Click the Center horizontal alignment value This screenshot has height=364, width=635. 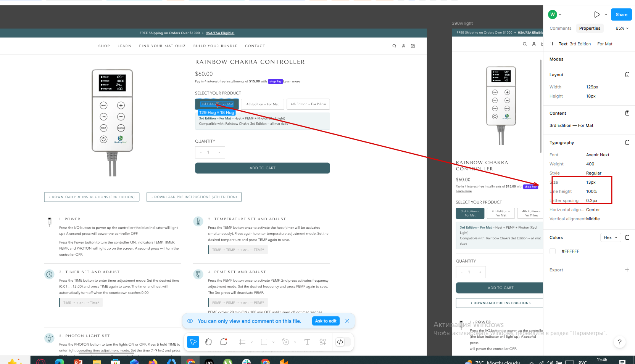pos(593,210)
